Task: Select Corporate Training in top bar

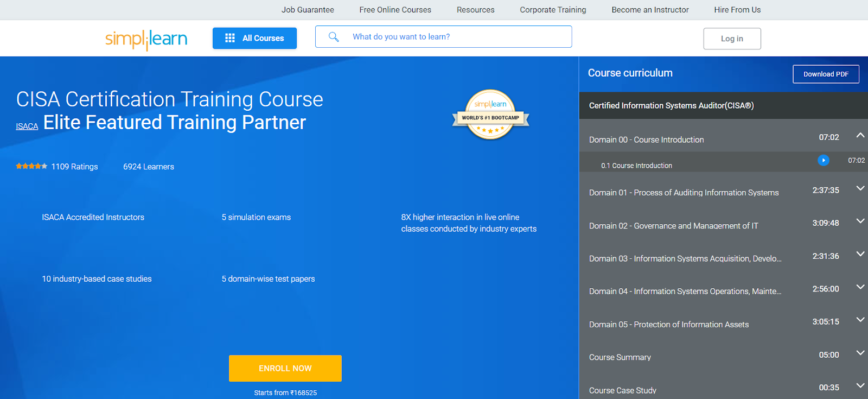Action: pyautogui.click(x=553, y=10)
